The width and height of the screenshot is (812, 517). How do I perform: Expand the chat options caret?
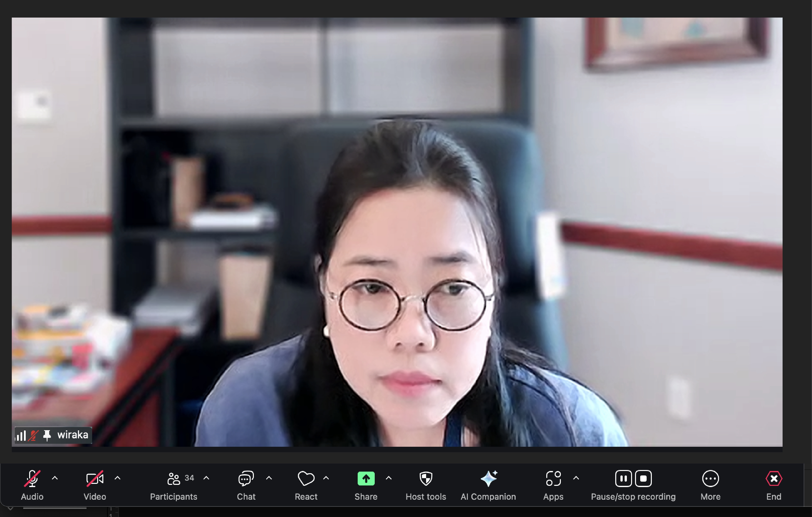click(x=269, y=478)
